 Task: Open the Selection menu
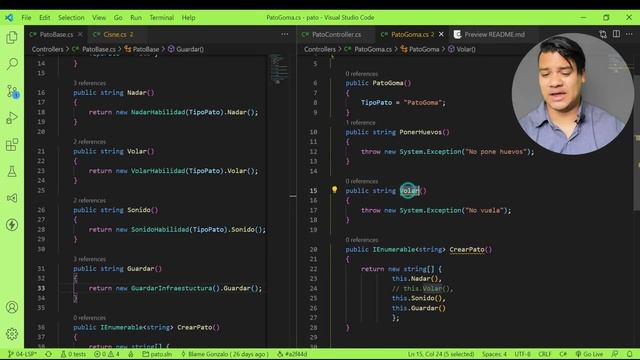(x=71, y=18)
